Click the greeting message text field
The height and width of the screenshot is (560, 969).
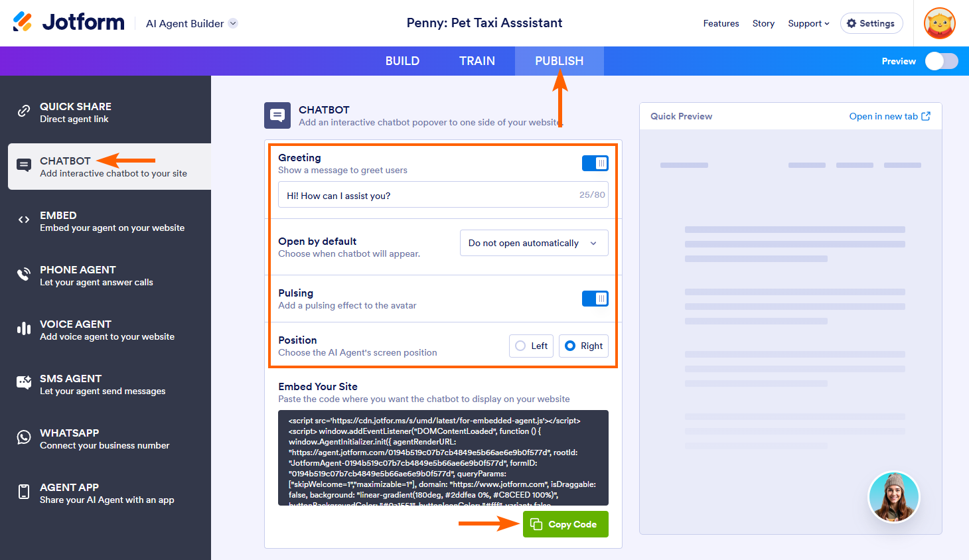click(x=425, y=195)
